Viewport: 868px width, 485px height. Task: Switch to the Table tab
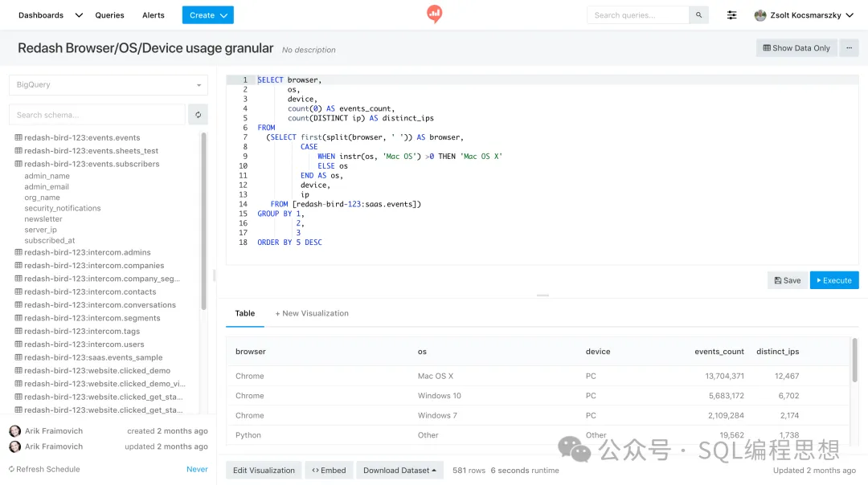[244, 313]
